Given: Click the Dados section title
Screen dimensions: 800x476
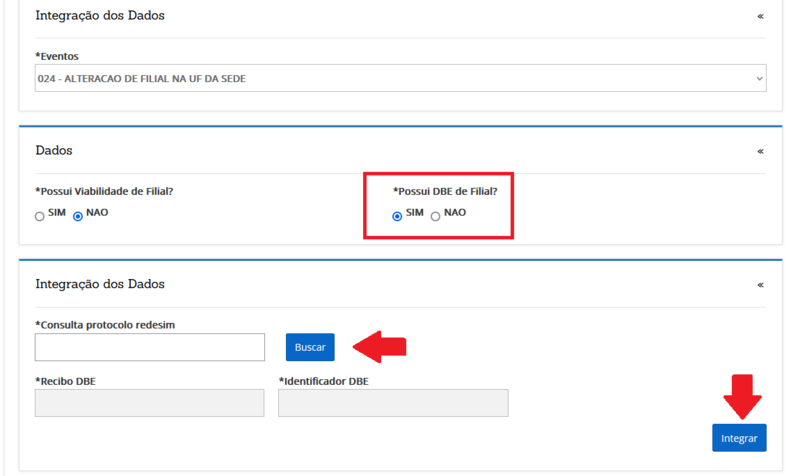Looking at the screenshot, I should [54, 151].
